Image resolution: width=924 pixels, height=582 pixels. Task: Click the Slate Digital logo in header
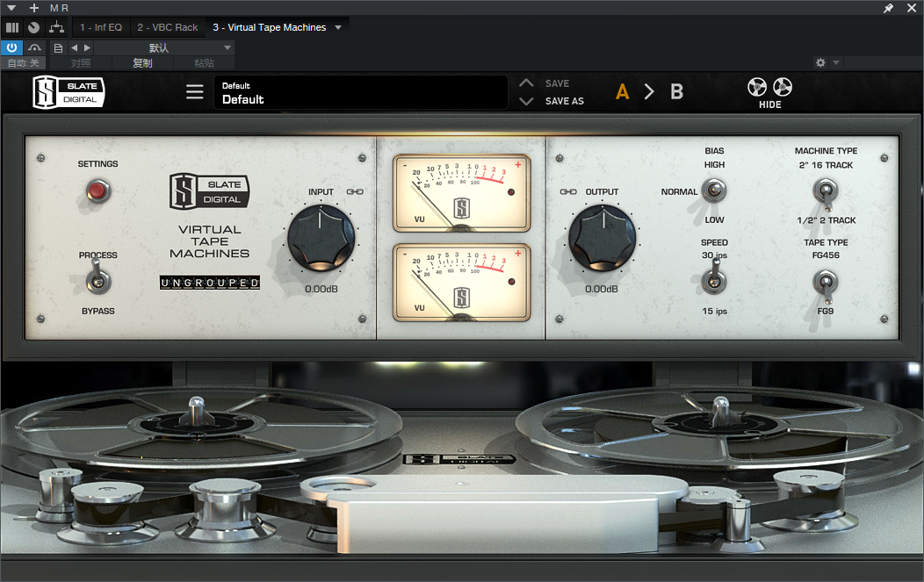tap(69, 92)
